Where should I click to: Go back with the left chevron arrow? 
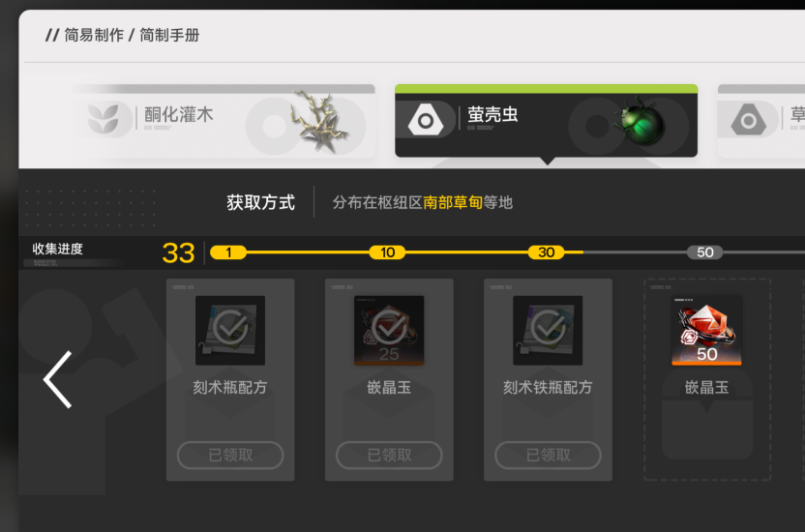coord(57,379)
